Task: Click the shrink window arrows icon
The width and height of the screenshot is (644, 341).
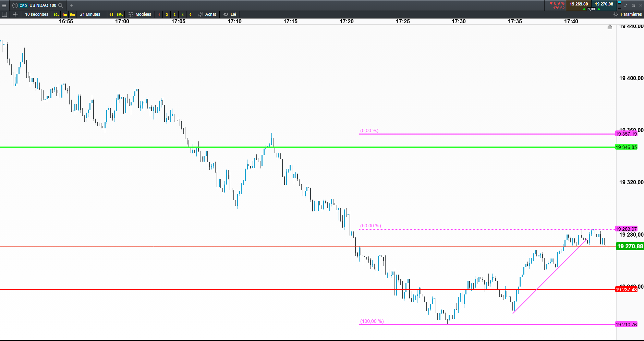Action: [626, 5]
